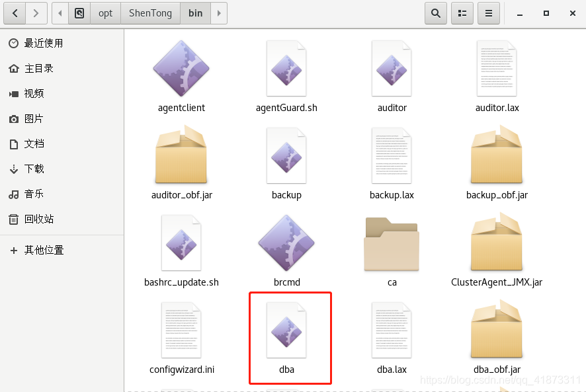Viewport: 586px width, 392px height.
Task: Open the 图片 sidebar location
Action: point(62,119)
